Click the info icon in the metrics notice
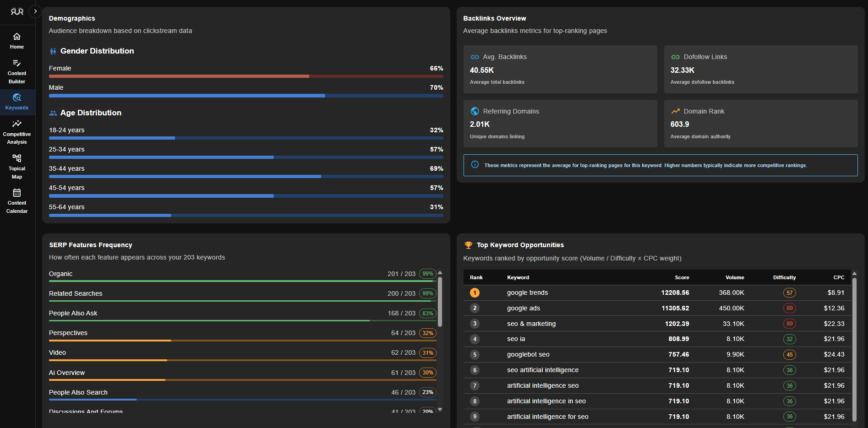The width and height of the screenshot is (868, 428). tap(475, 165)
